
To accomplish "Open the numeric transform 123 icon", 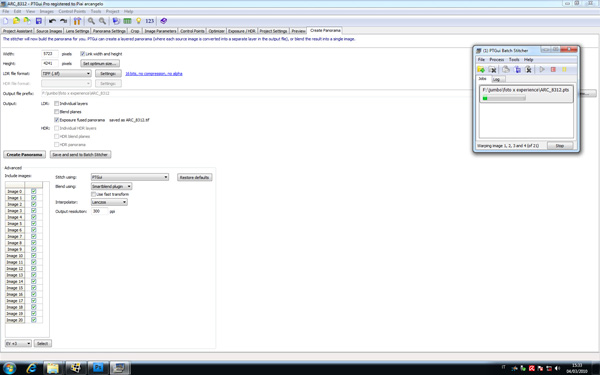I will pyautogui.click(x=150, y=21).
